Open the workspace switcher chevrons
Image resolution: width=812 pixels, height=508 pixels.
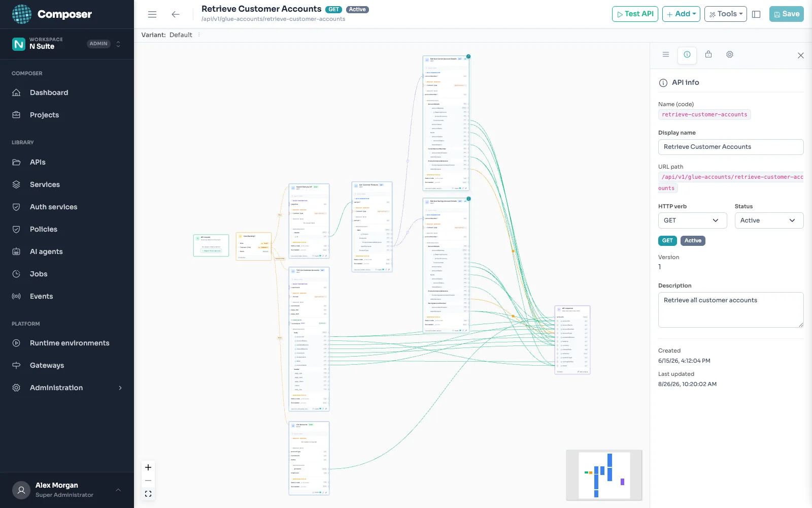(118, 44)
